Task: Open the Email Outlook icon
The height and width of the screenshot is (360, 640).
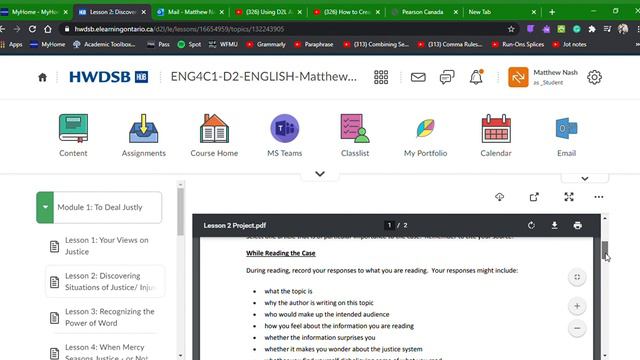Action: click(x=567, y=128)
